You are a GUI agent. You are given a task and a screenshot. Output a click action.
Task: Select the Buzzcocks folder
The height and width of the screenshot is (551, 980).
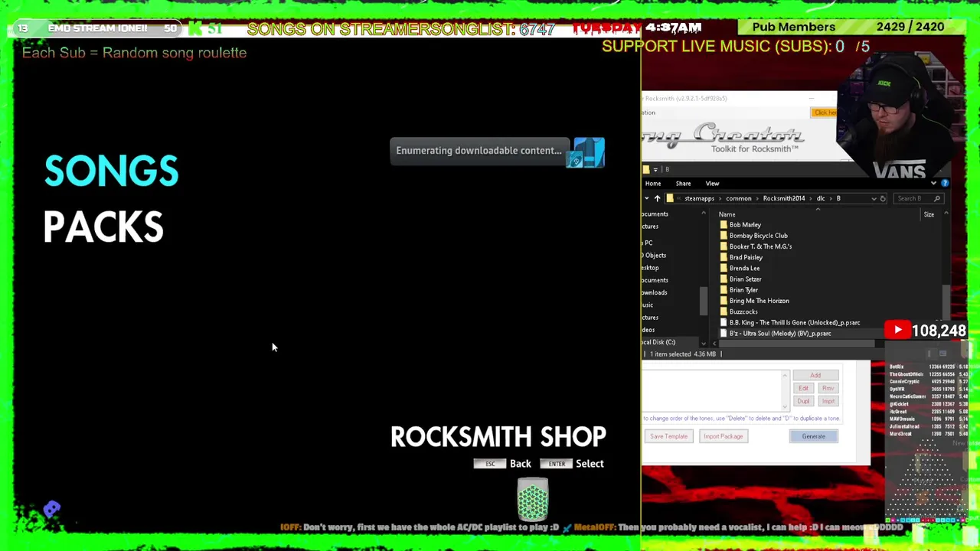744,312
